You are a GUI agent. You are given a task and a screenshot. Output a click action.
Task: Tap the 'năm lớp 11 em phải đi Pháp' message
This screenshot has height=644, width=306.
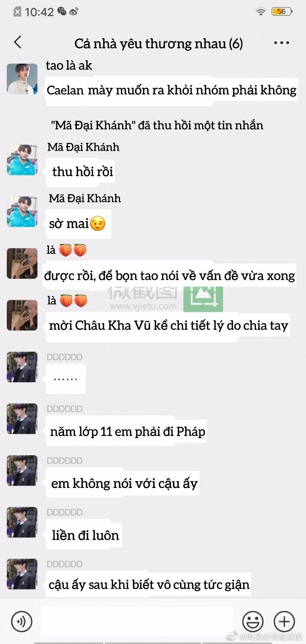pos(126,431)
